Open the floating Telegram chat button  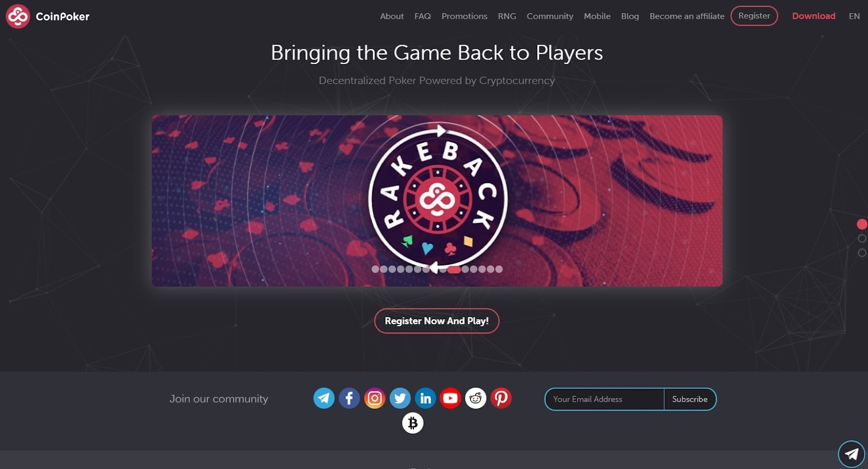coord(851,454)
